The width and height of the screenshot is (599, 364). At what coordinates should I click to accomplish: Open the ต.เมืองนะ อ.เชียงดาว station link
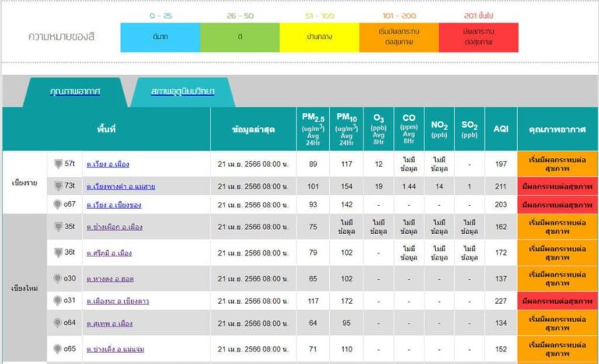(118, 302)
